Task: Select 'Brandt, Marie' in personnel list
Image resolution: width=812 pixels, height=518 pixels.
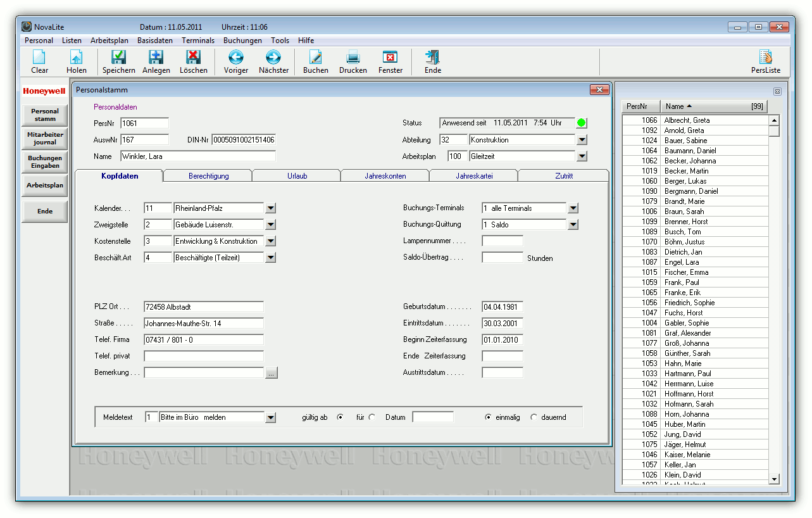Action: click(x=695, y=201)
